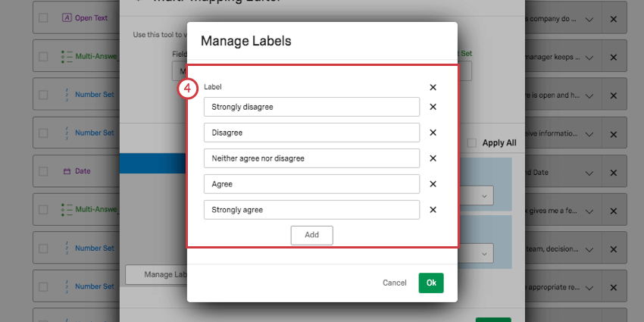The image size is (644, 322).
Task: Delete the Strongly agree label
Action: pos(433,210)
